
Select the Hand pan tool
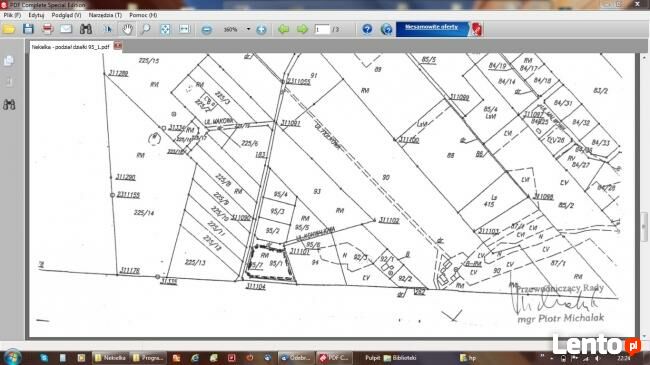click(x=127, y=29)
